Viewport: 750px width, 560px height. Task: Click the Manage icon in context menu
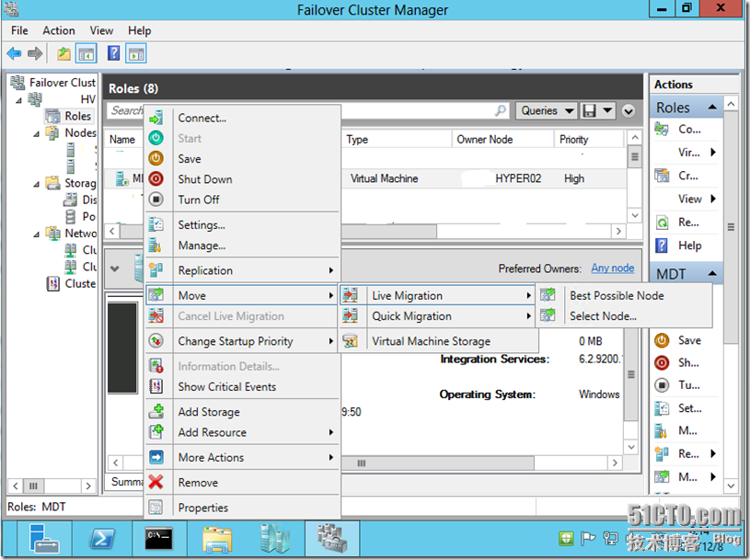click(155, 246)
